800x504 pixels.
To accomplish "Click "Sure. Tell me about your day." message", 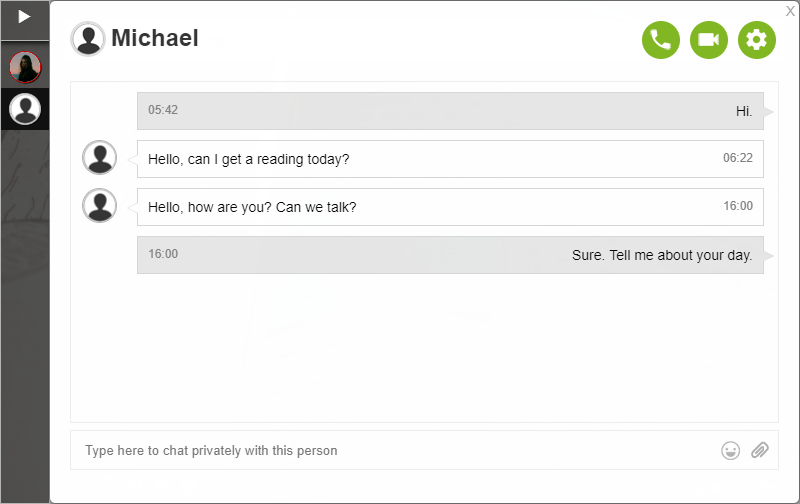I will pyautogui.click(x=450, y=255).
